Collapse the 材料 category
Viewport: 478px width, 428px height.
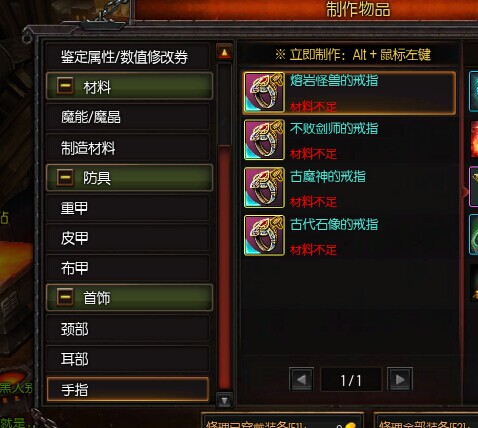(65, 86)
